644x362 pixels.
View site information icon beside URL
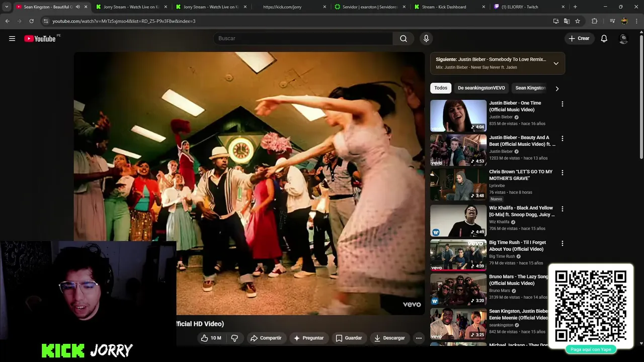click(x=46, y=21)
